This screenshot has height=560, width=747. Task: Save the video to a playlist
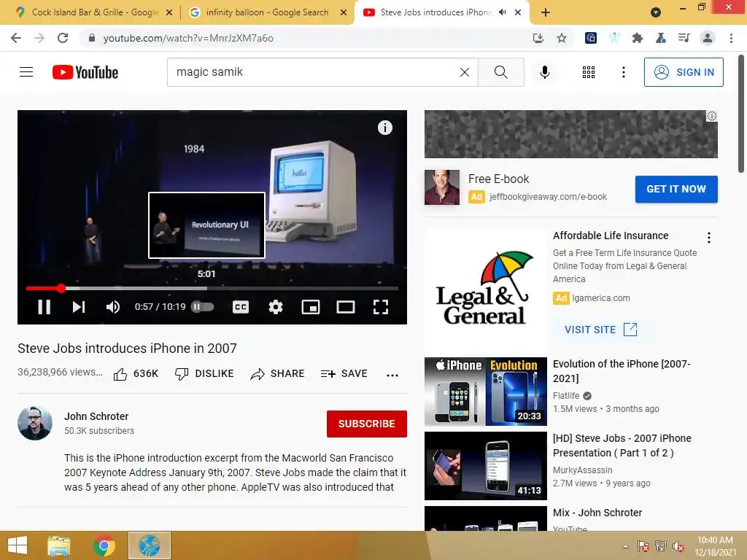[344, 374]
